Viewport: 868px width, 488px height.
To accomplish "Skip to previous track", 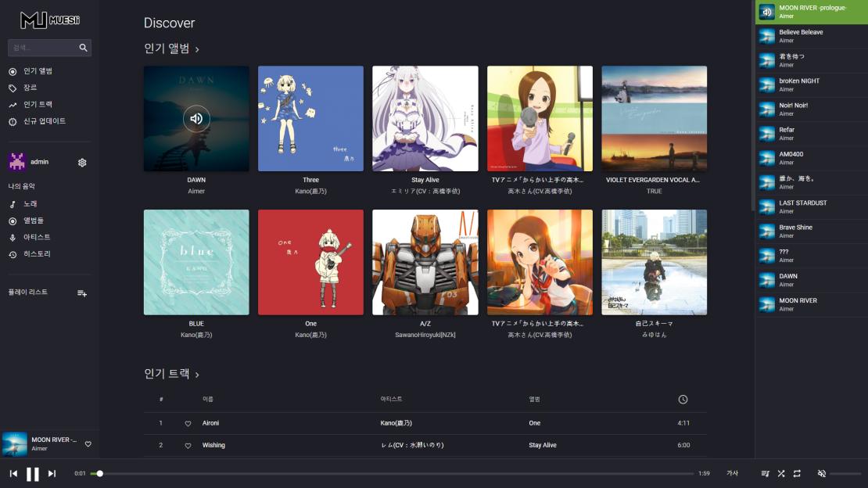I will 13,474.
